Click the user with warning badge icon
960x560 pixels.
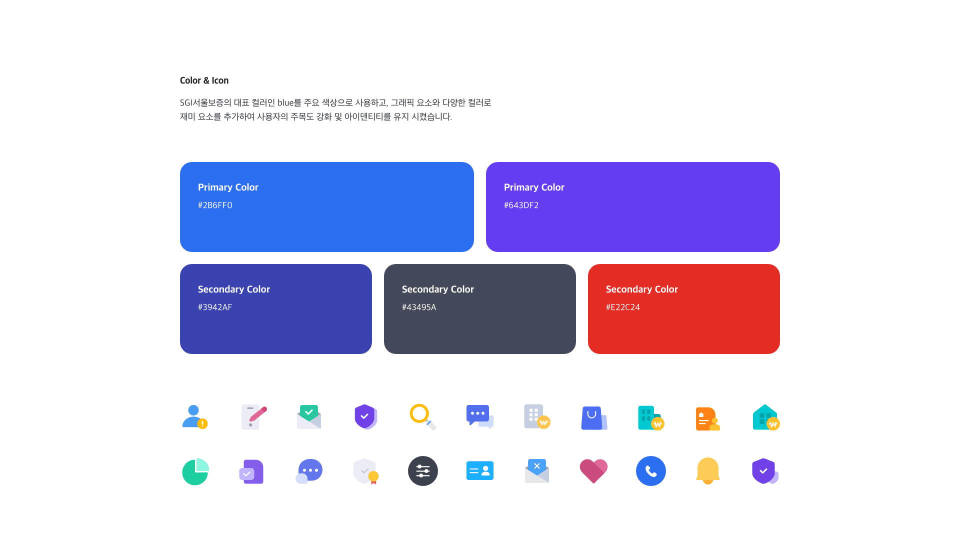click(x=194, y=417)
